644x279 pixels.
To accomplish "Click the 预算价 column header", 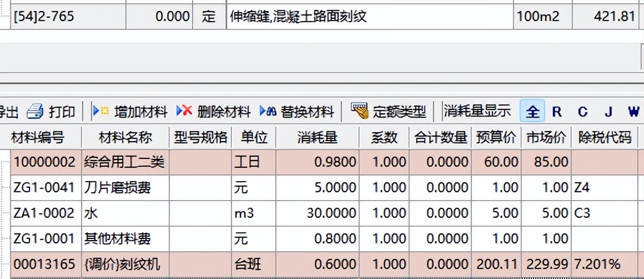I will pyautogui.click(x=496, y=138).
